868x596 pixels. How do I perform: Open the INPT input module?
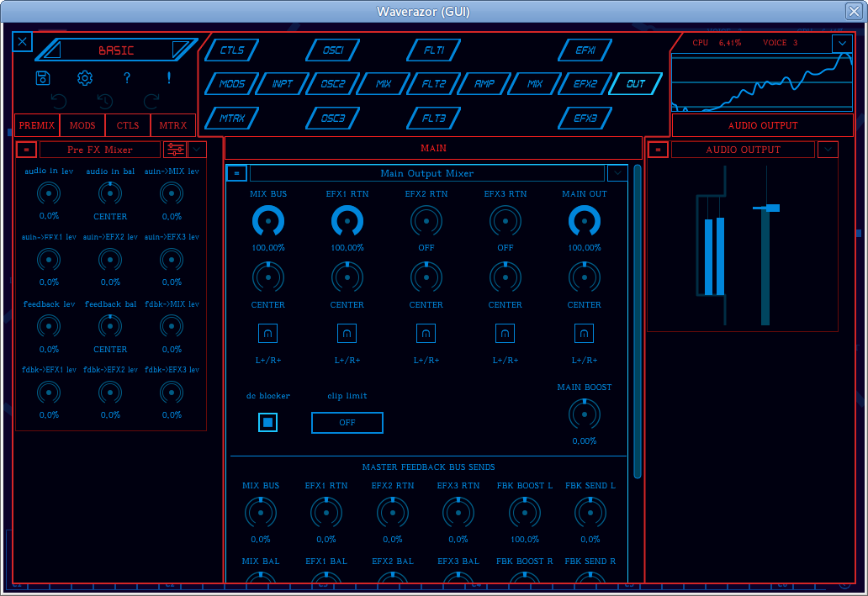[283, 84]
